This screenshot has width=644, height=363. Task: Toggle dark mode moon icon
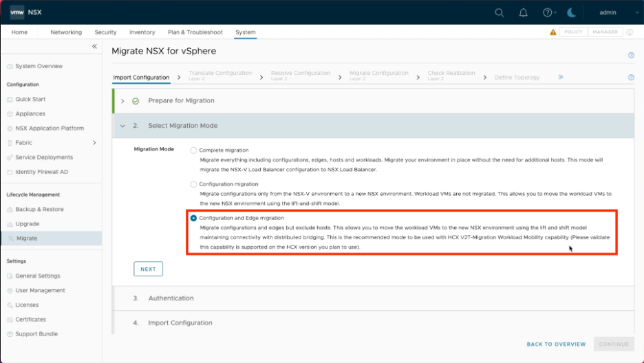pyautogui.click(x=572, y=12)
